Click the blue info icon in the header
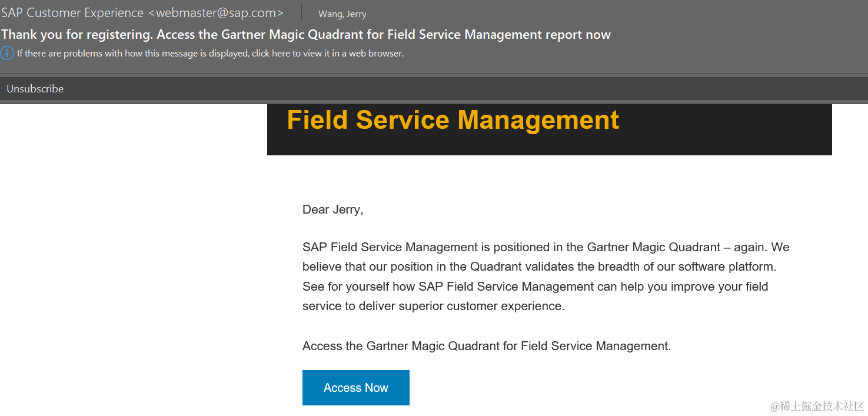Viewport: 868px width, 416px height. click(7, 54)
